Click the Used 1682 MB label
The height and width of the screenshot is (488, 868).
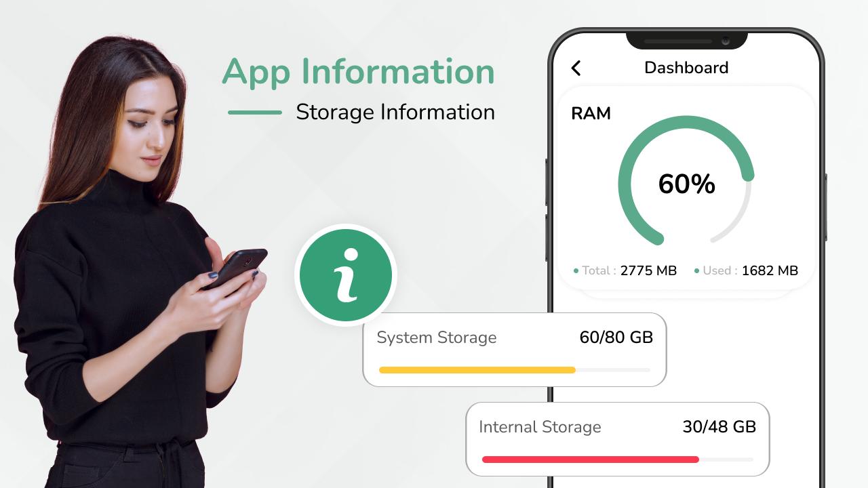[746, 271]
